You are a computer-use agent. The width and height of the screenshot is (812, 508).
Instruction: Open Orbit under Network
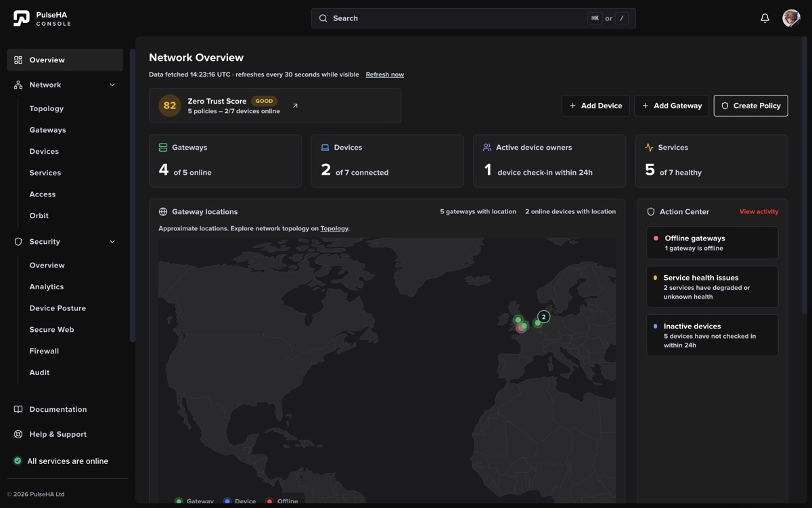coord(39,215)
